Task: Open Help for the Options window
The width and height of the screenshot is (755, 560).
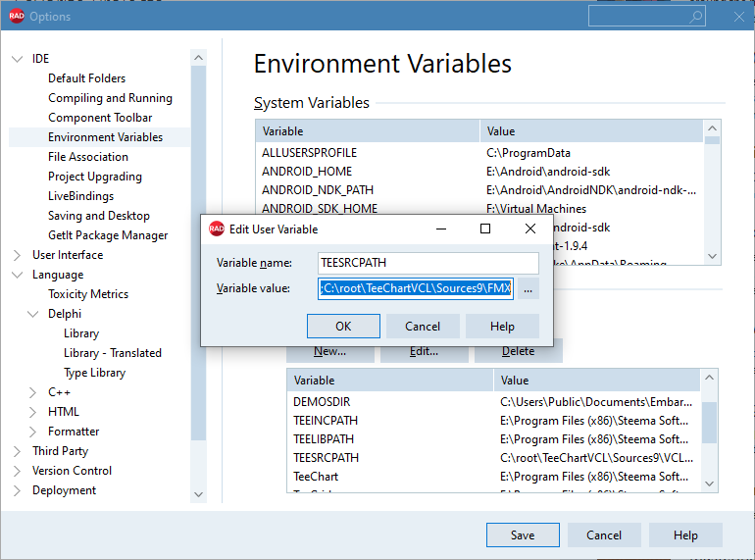Action: (x=685, y=535)
